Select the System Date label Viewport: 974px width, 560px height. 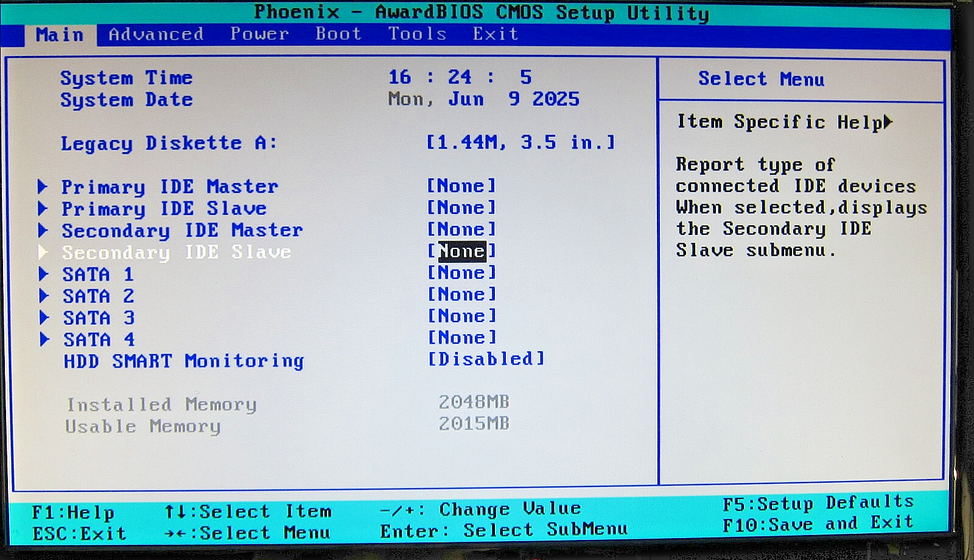click(126, 100)
